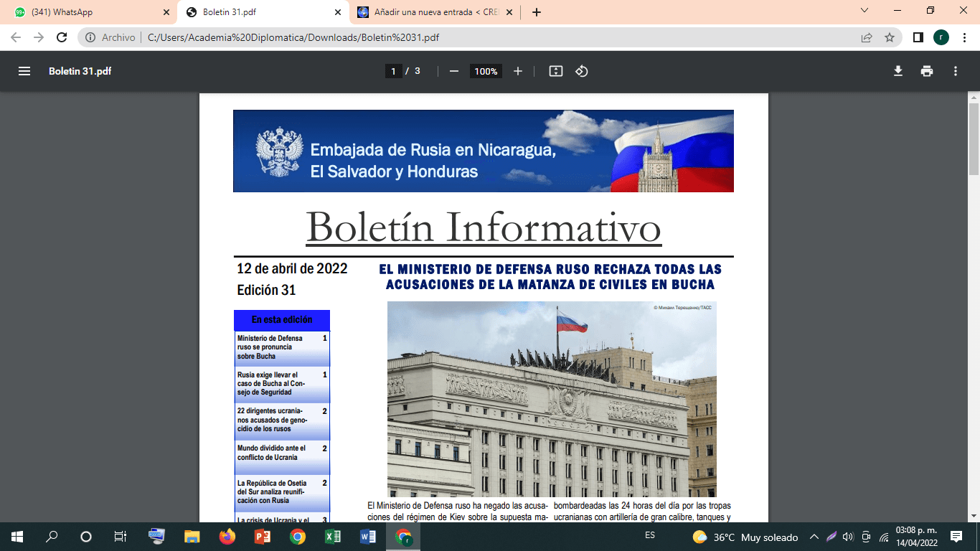Click the address bar file URL
The height and width of the screenshot is (551, 980).
click(293, 37)
